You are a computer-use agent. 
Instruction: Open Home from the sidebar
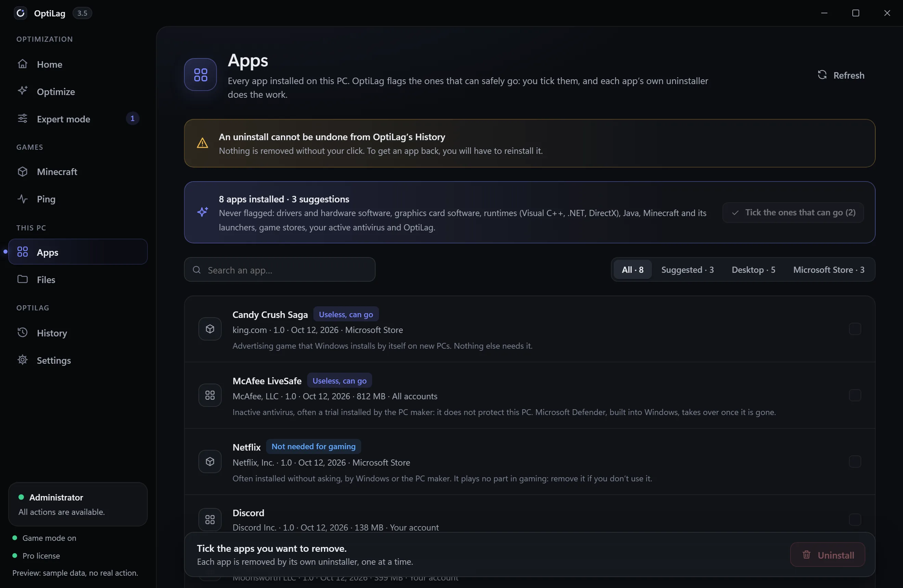[x=78, y=65]
